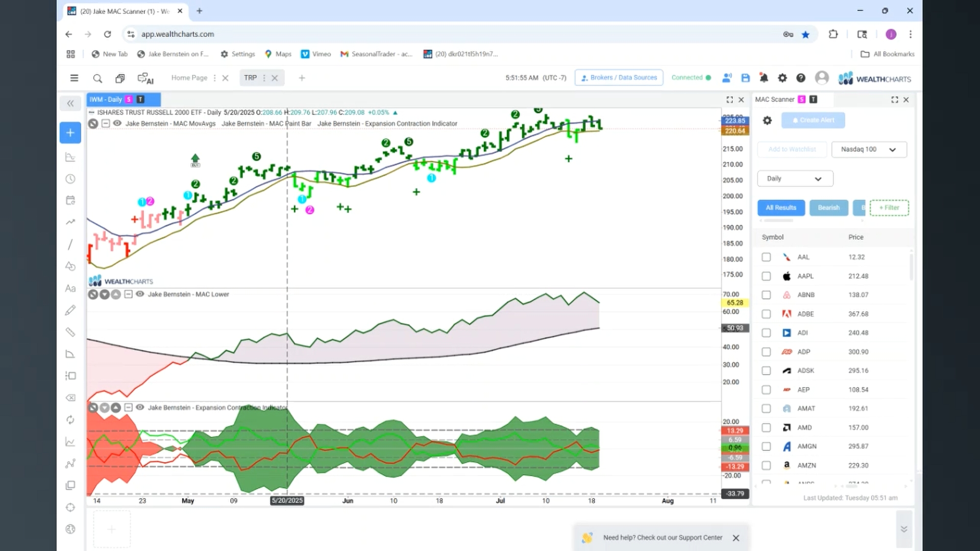This screenshot has width=980, height=551.
Task: Close the Support Center help popup
Action: coord(736,538)
